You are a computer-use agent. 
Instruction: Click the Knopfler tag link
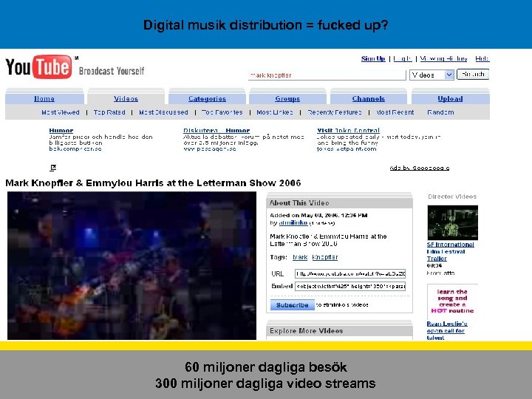point(324,257)
